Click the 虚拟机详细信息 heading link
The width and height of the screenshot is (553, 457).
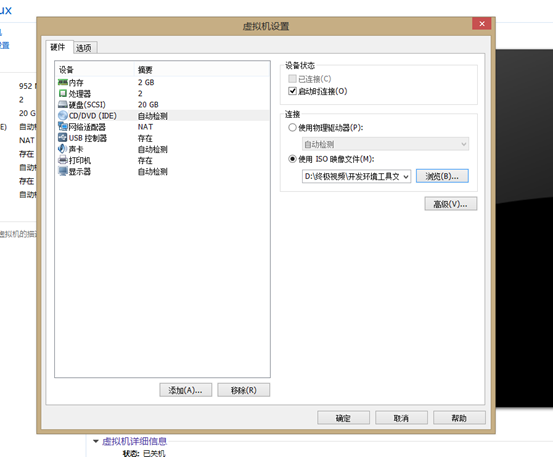[x=134, y=441]
